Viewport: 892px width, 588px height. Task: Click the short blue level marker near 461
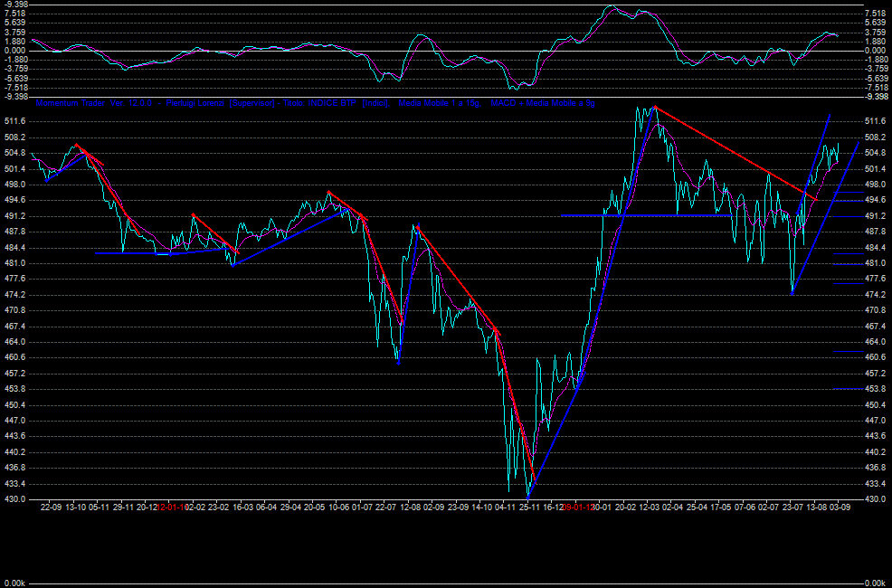[849, 351]
